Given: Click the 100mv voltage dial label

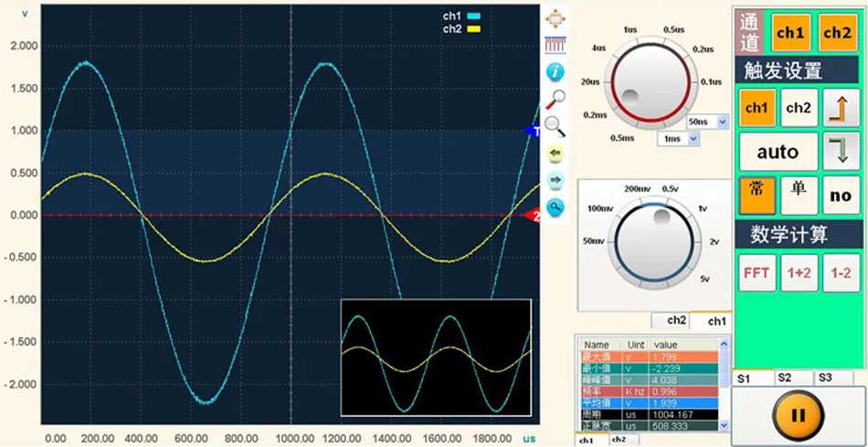Looking at the screenshot, I should [599, 208].
